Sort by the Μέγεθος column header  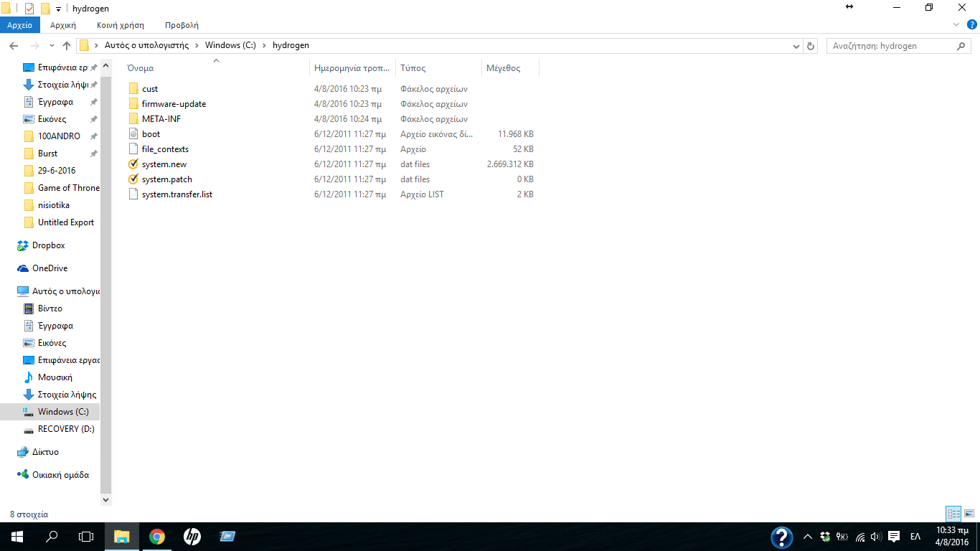[503, 68]
